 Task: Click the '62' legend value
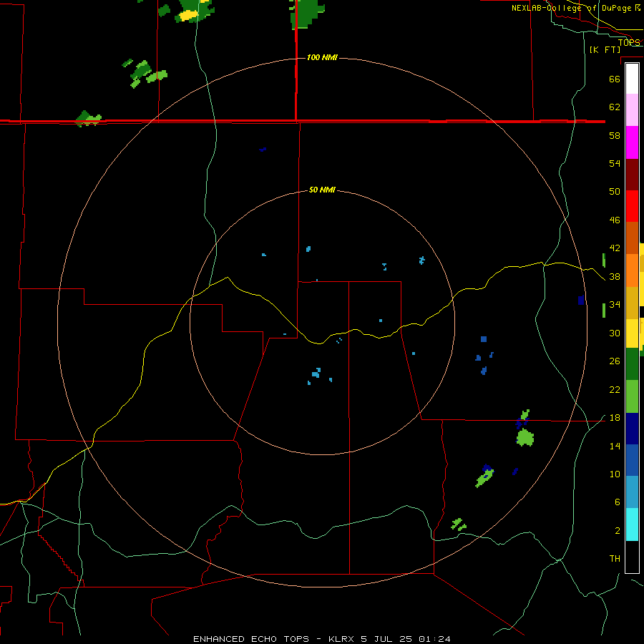(x=615, y=107)
